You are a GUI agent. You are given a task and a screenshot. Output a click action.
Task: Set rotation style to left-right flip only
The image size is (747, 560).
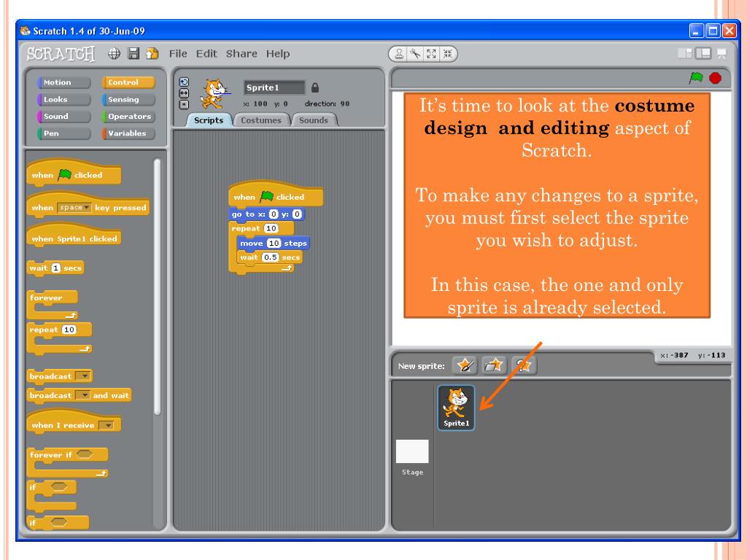(x=184, y=93)
